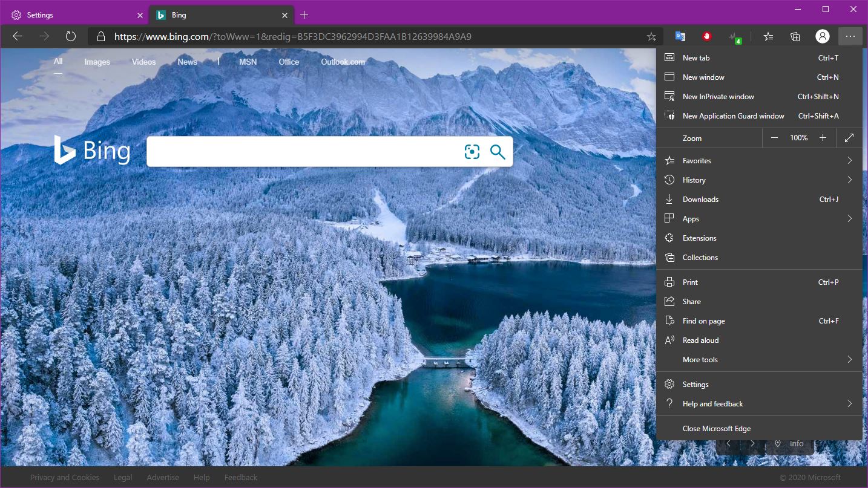Go to the Office link
The height and width of the screenshot is (488, 868).
pyautogui.click(x=289, y=62)
